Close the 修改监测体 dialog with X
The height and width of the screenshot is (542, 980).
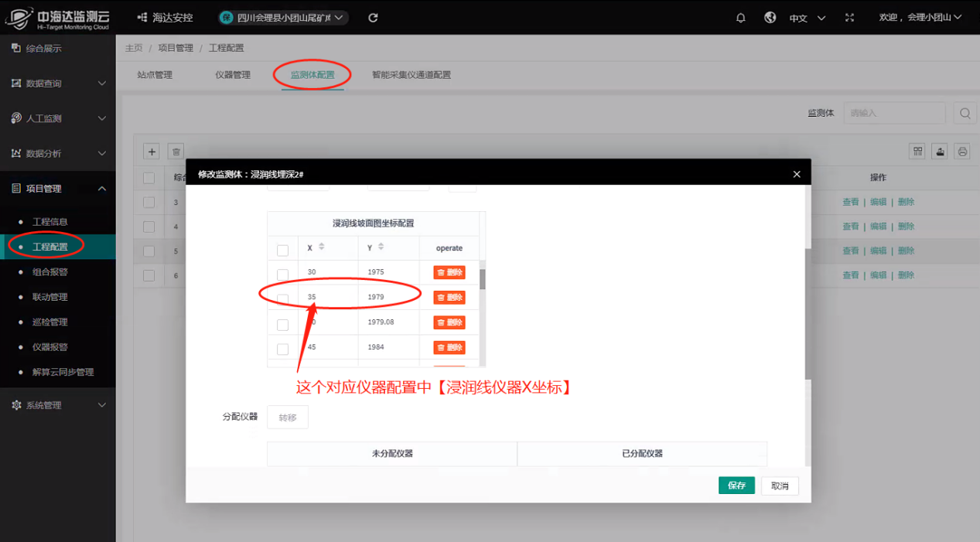797,174
